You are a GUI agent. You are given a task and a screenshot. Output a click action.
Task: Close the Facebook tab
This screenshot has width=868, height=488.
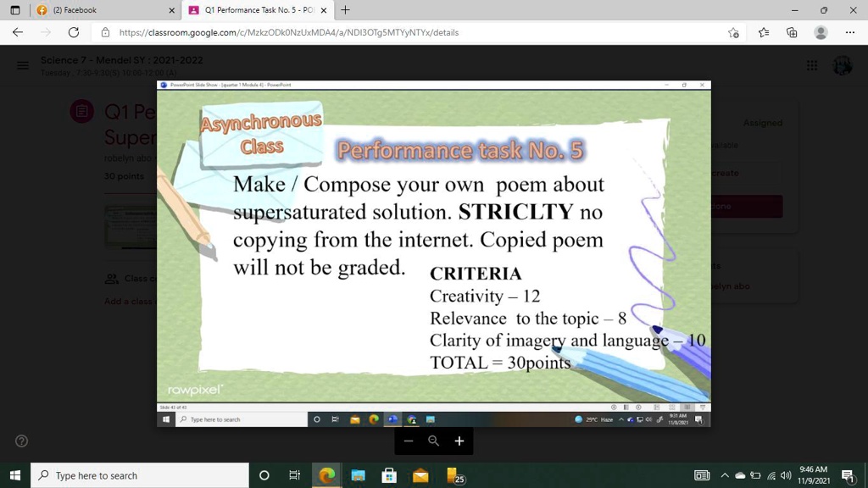[x=171, y=10]
